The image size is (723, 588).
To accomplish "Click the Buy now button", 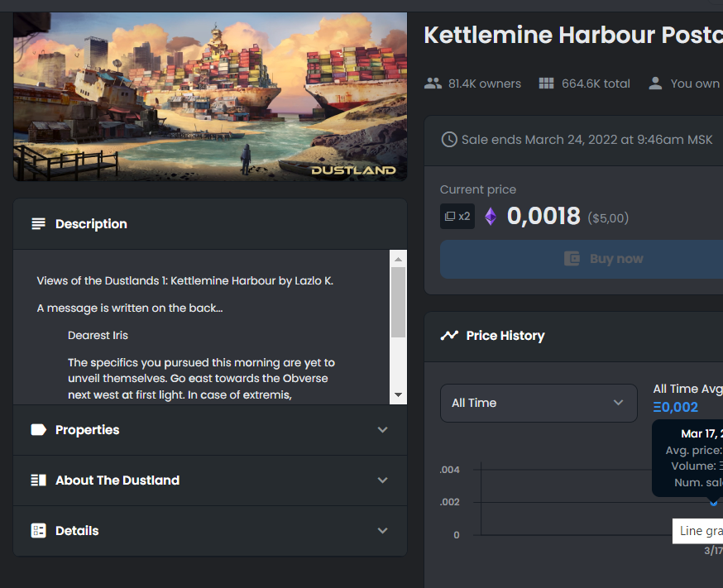I will point(582,259).
